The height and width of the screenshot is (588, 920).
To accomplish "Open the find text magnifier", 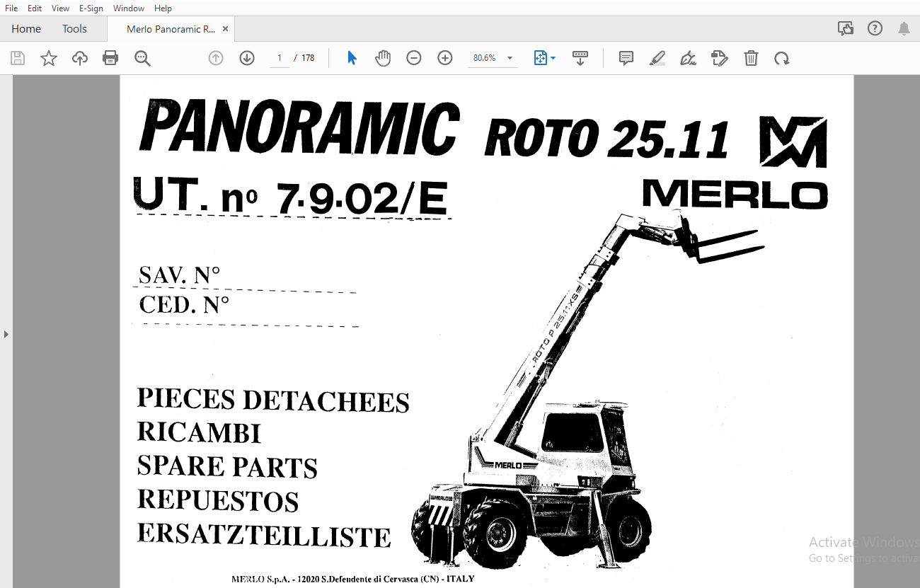I will tap(142, 58).
